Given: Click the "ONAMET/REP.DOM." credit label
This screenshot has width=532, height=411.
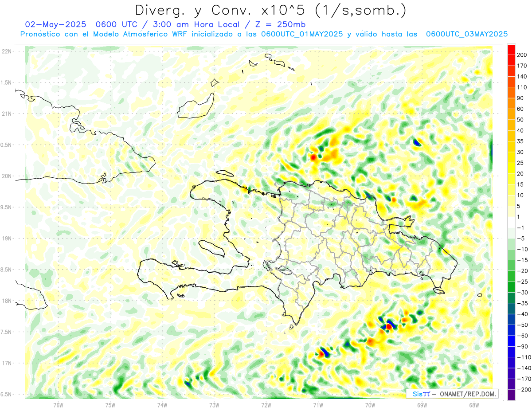Looking at the screenshot, I should 467,394.
